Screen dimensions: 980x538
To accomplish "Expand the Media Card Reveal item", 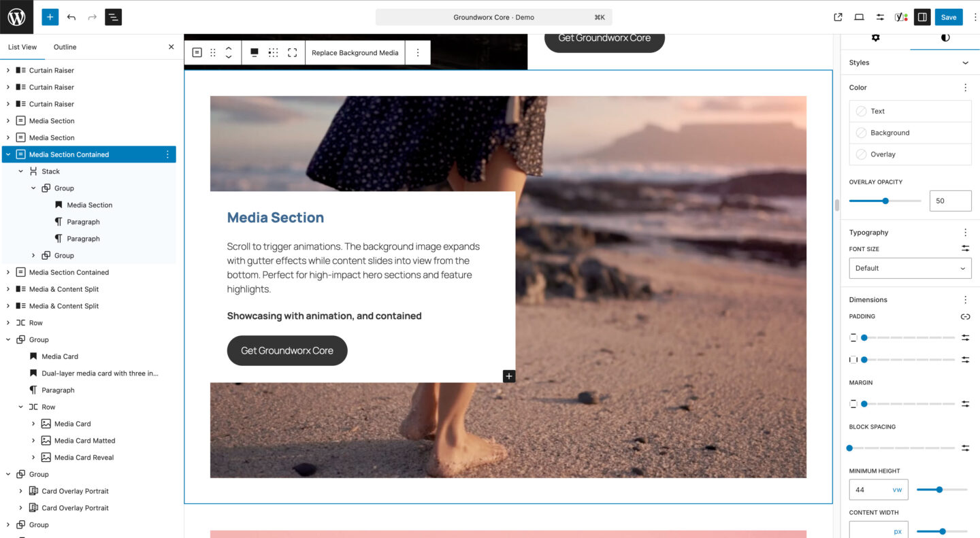I will click(33, 458).
